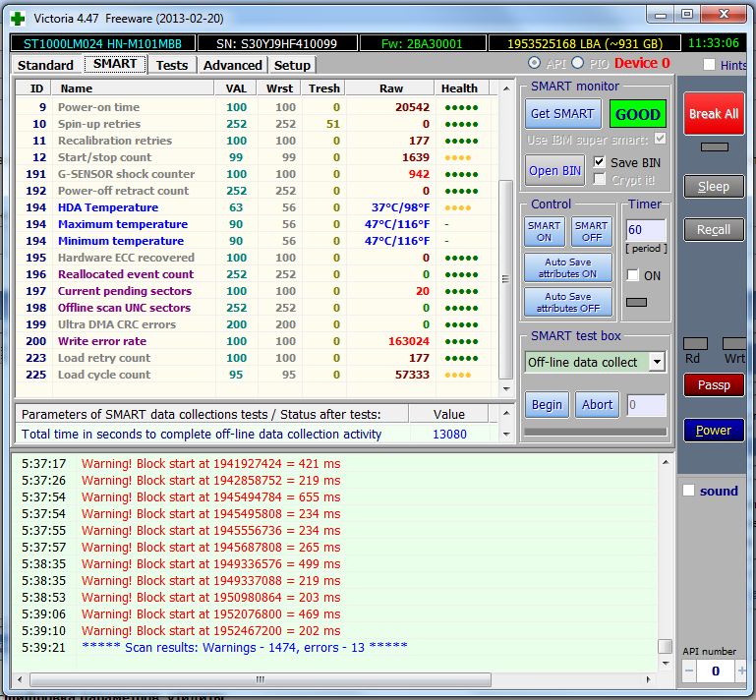Screen dimensions: 756x700
Task: Click the blue Power button
Action: pyautogui.click(x=714, y=431)
